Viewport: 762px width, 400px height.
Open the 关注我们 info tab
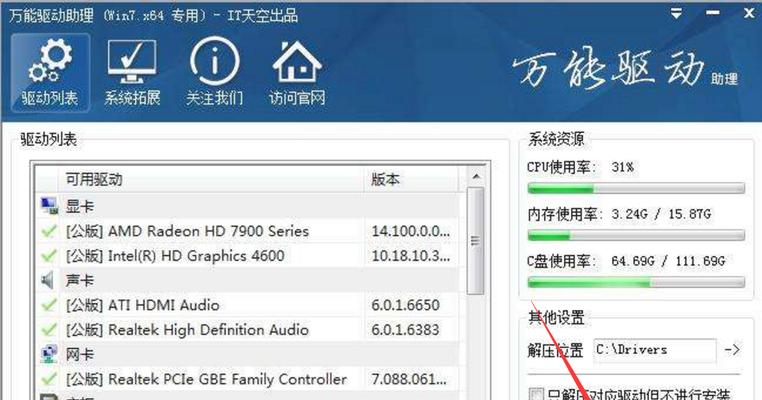(x=214, y=73)
